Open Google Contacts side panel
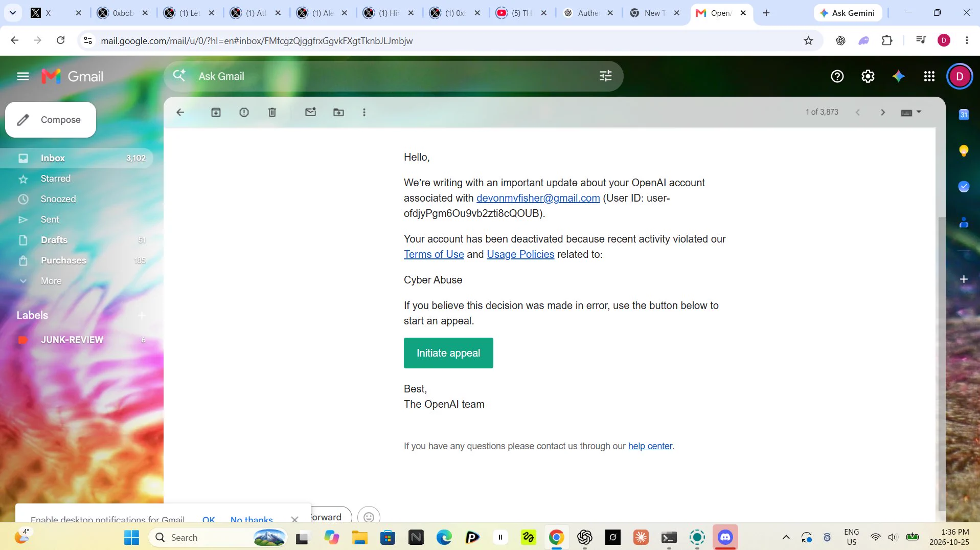The height and width of the screenshot is (550, 980). pyautogui.click(x=964, y=223)
